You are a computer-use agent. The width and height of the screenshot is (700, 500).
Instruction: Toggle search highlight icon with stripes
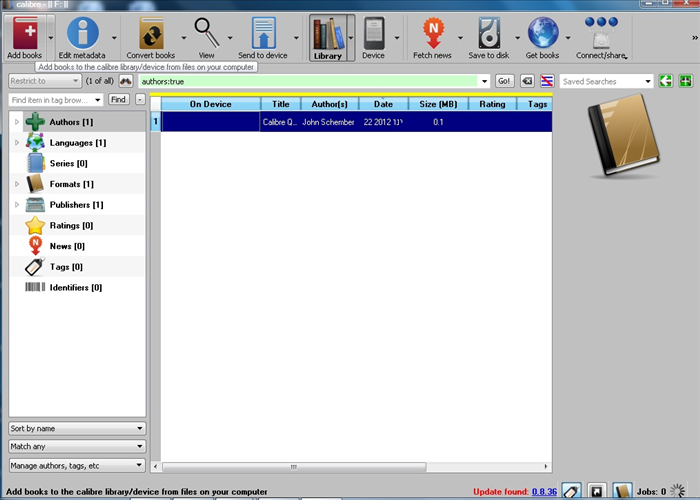(547, 81)
